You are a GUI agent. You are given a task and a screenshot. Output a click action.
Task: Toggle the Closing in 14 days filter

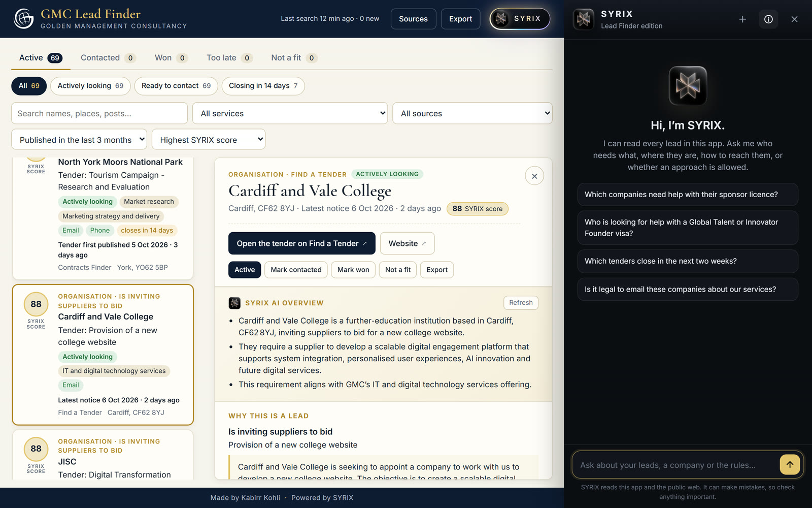tap(263, 86)
